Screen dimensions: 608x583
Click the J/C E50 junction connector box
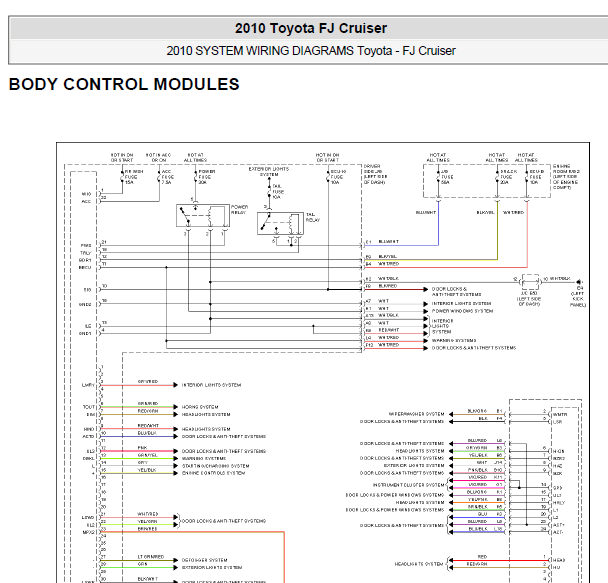[530, 282]
